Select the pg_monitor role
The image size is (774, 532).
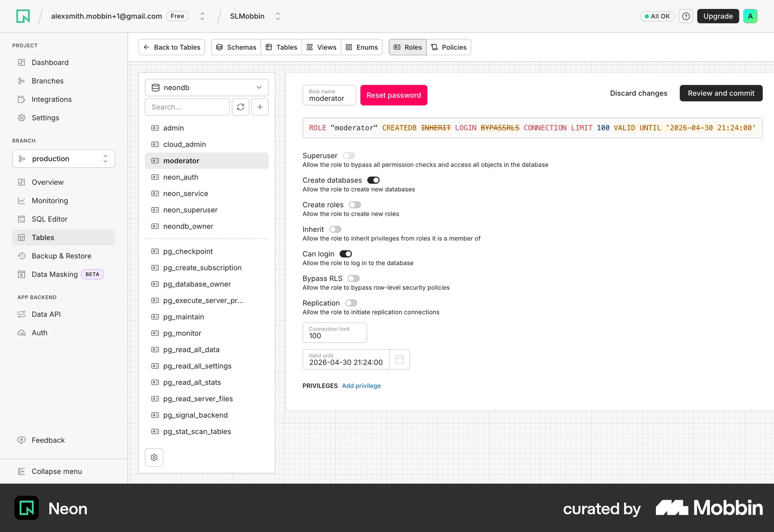point(207,333)
